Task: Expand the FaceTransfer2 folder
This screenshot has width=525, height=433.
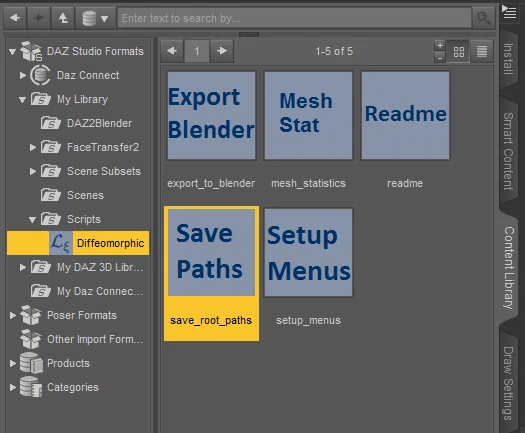Action: click(32, 147)
